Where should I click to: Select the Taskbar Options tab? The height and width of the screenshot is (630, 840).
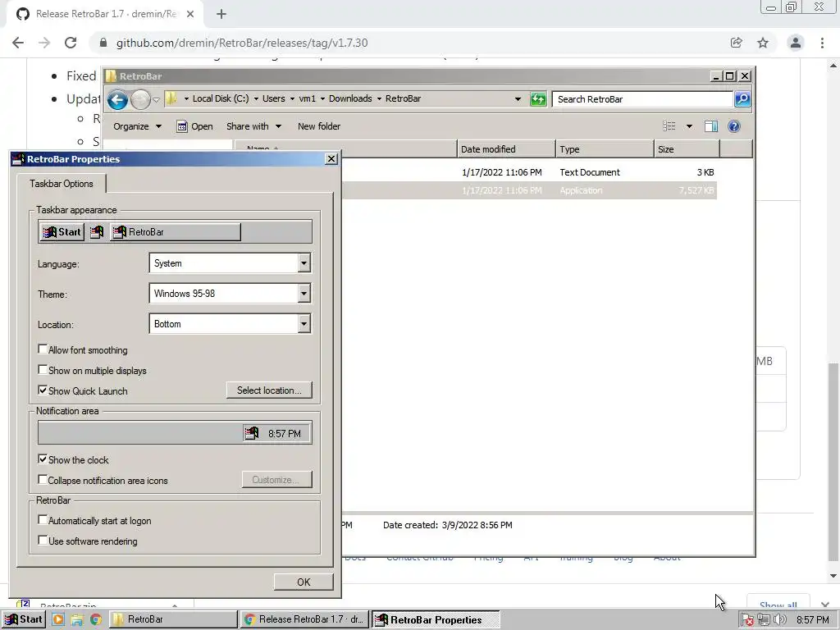pyautogui.click(x=61, y=184)
